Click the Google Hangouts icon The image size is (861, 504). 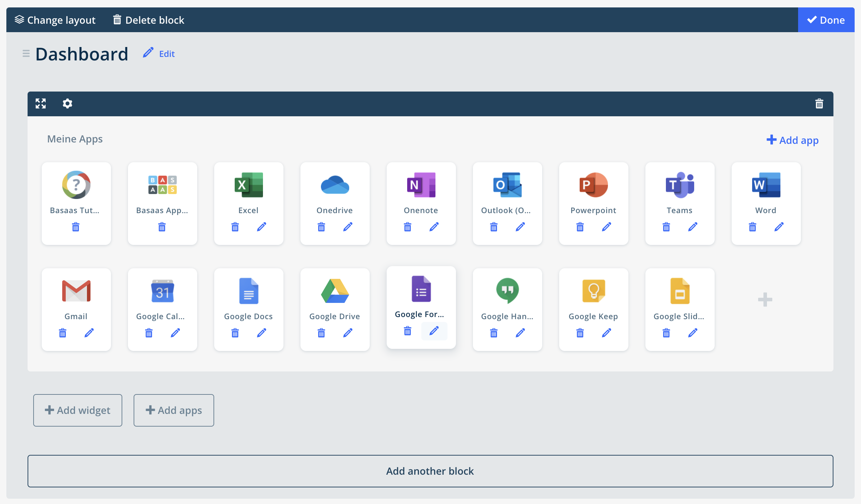tap(508, 291)
